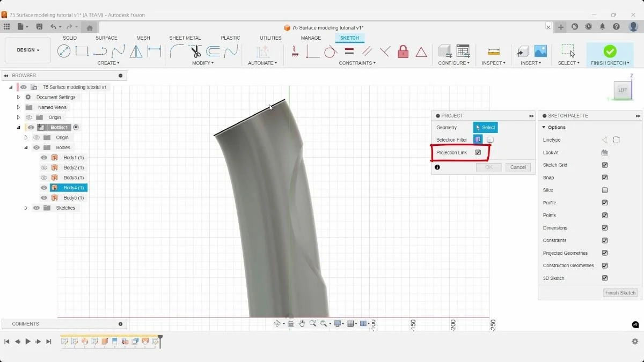
Task: Open the CONSTRAINTS dropdown menu
Action: click(357, 63)
